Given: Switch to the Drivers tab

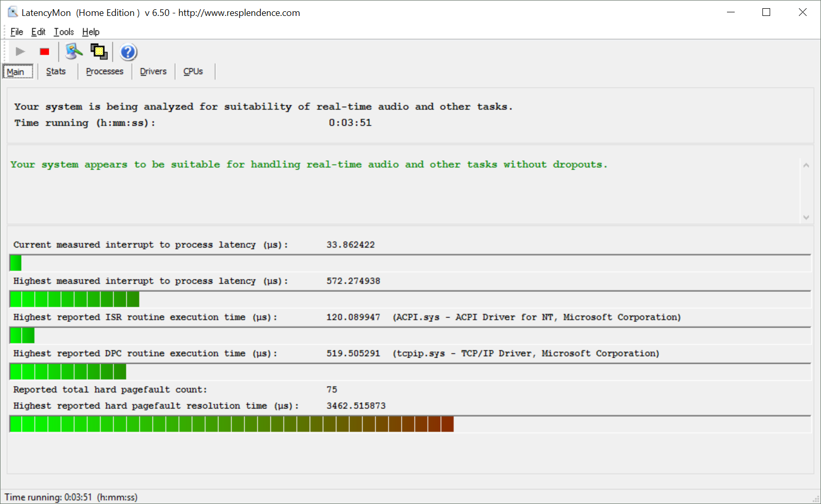Looking at the screenshot, I should point(153,71).
